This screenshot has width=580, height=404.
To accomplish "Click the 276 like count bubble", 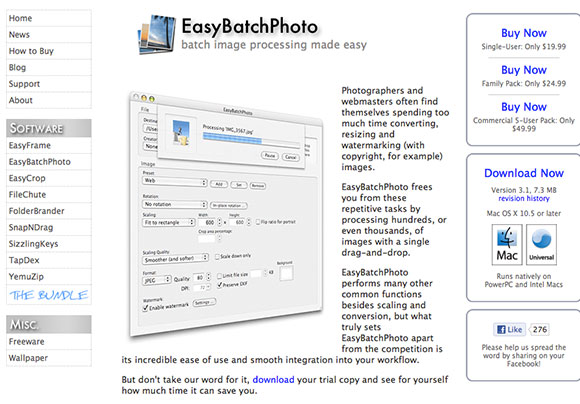I will coord(540,329).
